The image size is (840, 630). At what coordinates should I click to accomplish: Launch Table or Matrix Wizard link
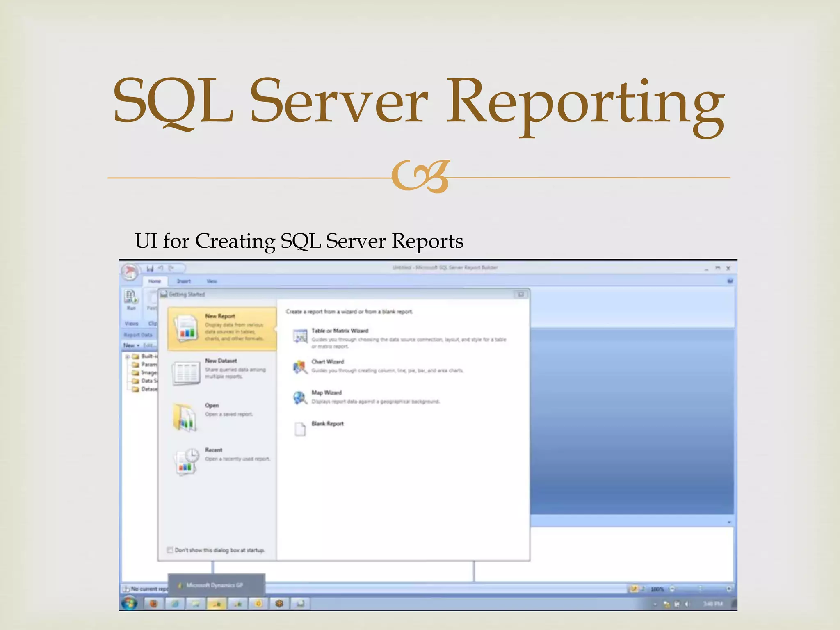point(340,331)
